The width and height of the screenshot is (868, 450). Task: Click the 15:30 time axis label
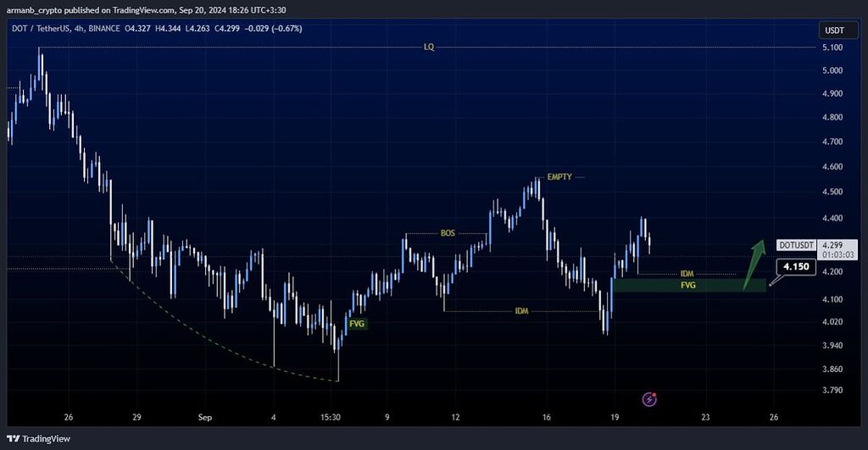[331, 417]
